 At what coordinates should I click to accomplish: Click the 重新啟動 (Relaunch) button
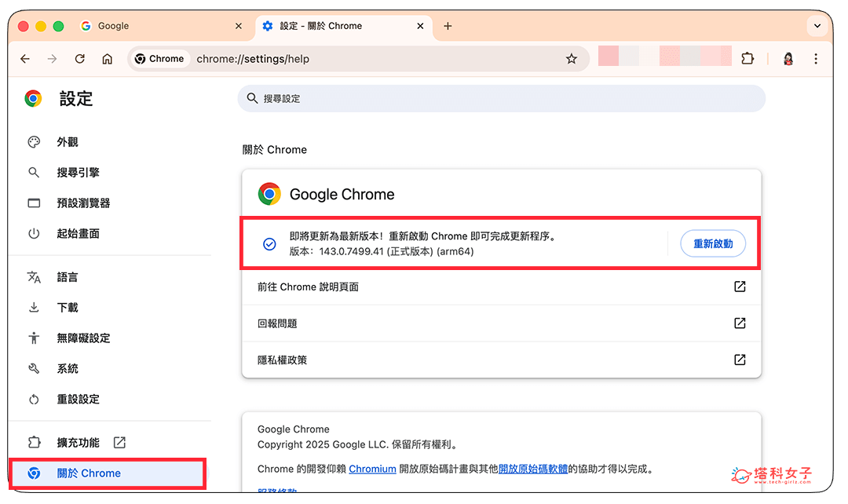tap(712, 243)
